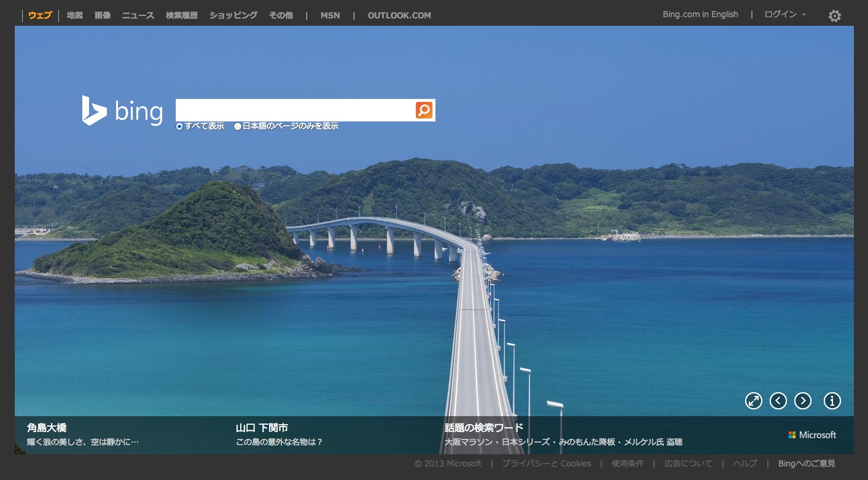Open プライバシーと Cookies footer link

[546, 463]
